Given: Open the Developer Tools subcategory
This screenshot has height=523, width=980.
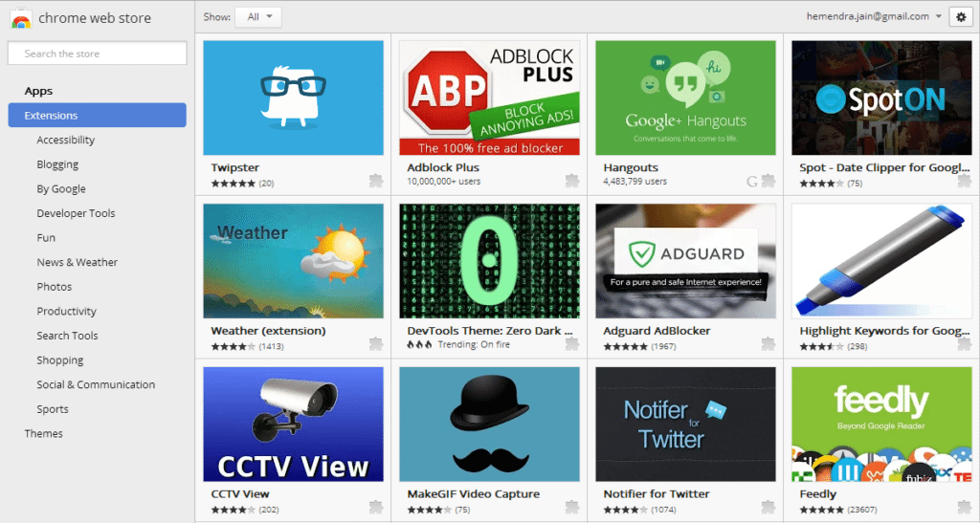Looking at the screenshot, I should (x=76, y=213).
